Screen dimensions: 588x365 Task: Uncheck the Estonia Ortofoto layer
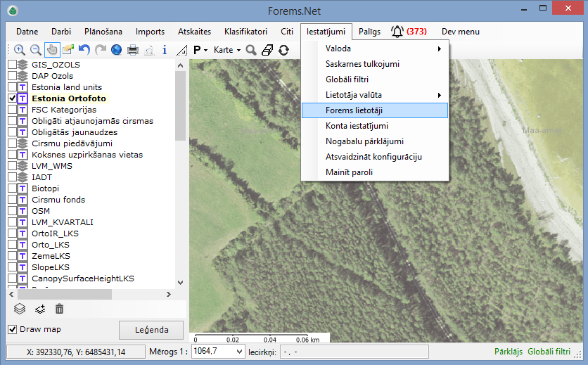click(x=12, y=98)
